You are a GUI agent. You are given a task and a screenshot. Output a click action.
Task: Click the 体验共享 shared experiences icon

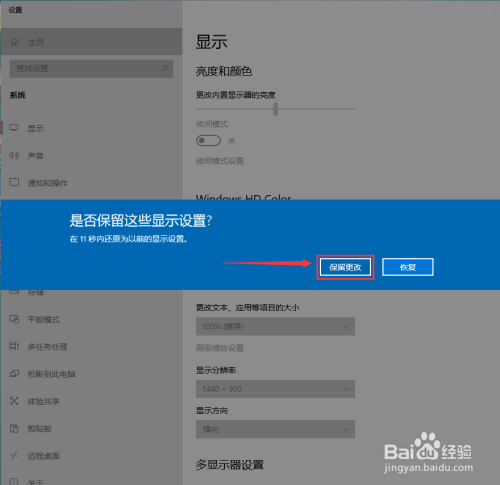(14, 401)
